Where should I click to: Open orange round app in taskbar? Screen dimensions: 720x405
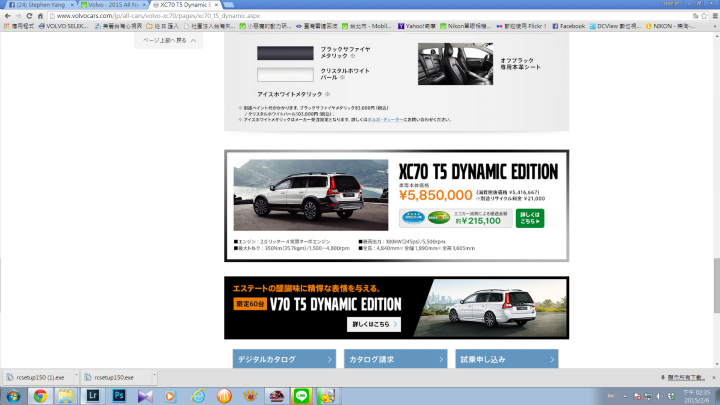click(x=224, y=396)
